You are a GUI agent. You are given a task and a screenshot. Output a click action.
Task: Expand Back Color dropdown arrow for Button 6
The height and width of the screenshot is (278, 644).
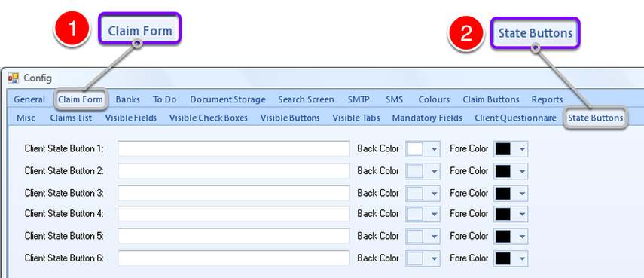click(x=435, y=258)
